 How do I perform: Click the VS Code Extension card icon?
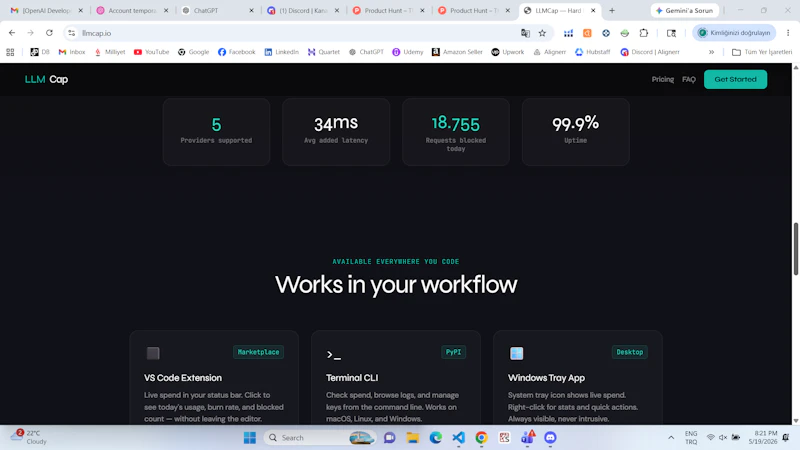[x=153, y=353]
